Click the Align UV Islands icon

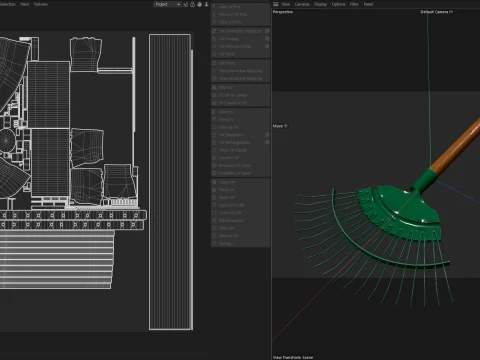pyautogui.click(x=214, y=150)
